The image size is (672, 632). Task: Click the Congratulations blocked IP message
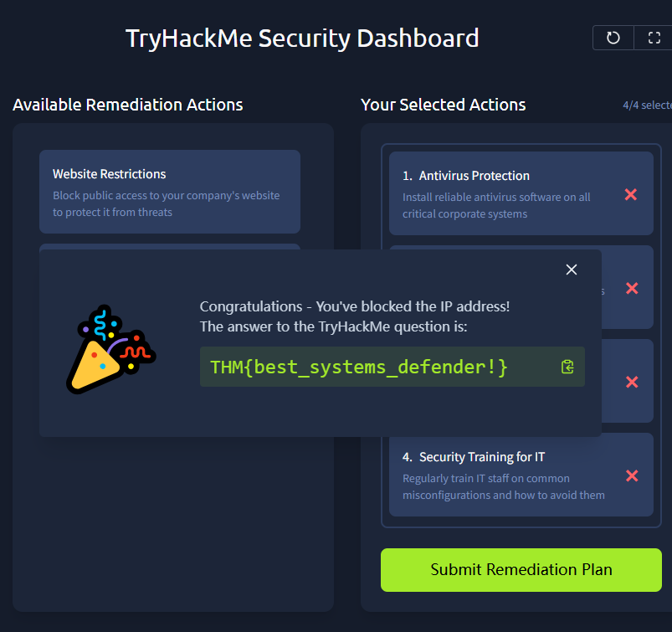tap(355, 306)
